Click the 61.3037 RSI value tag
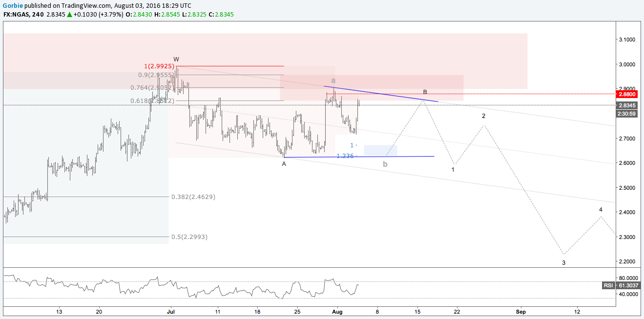 pyautogui.click(x=627, y=285)
